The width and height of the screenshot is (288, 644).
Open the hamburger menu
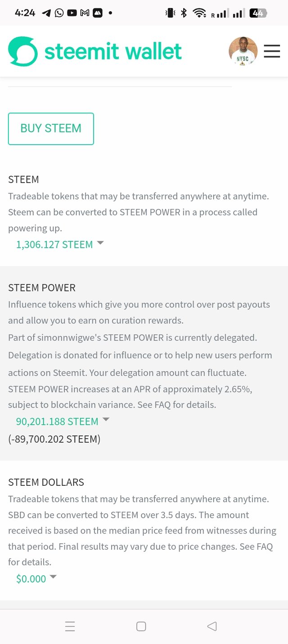pos(272,51)
